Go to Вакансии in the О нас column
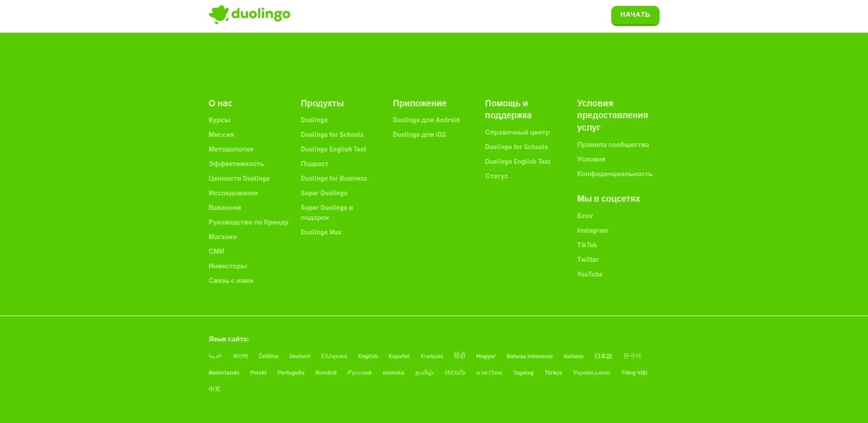The width and height of the screenshot is (868, 423). click(x=224, y=208)
